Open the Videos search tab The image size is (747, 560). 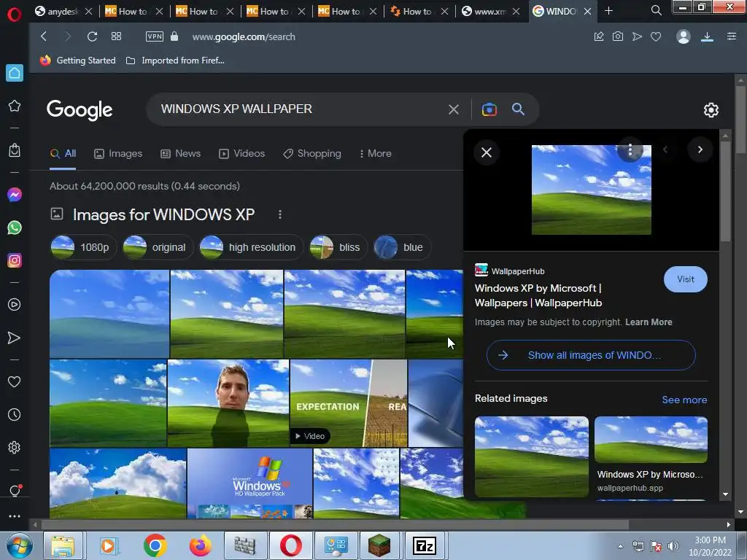[x=241, y=153]
